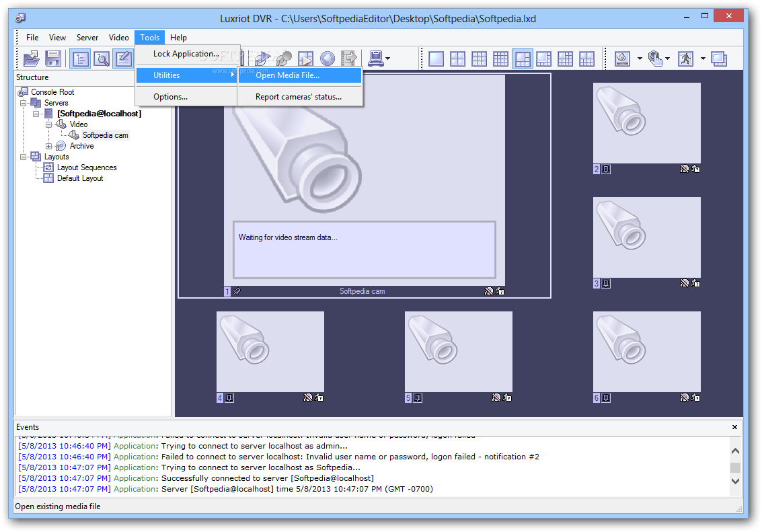Click the crossed-out icon on channel 3

tap(684, 283)
